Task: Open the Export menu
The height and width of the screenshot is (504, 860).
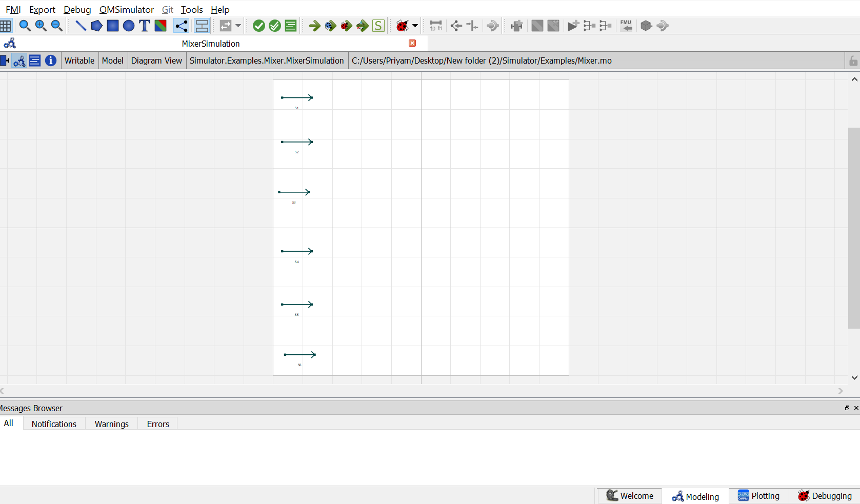Action: (42, 9)
